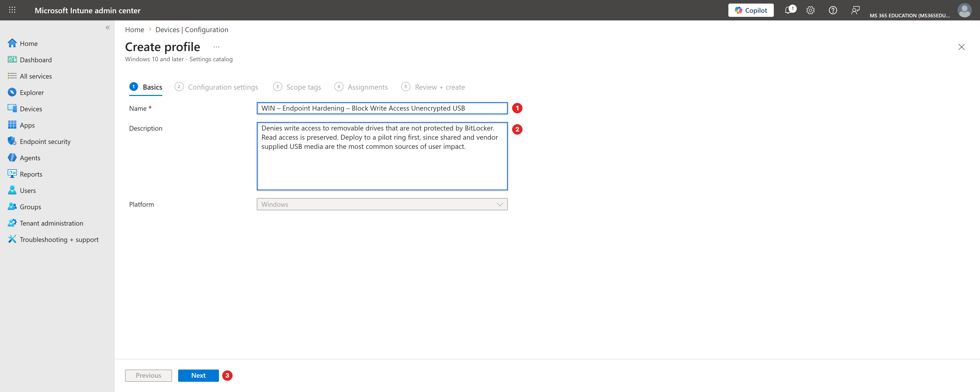Click the Devices icon in sidebar
Viewport: 980px width, 392px height.
(12, 109)
